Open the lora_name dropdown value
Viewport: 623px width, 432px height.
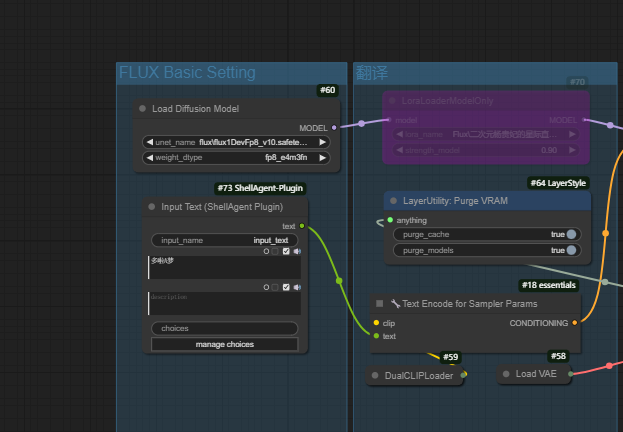505,134
